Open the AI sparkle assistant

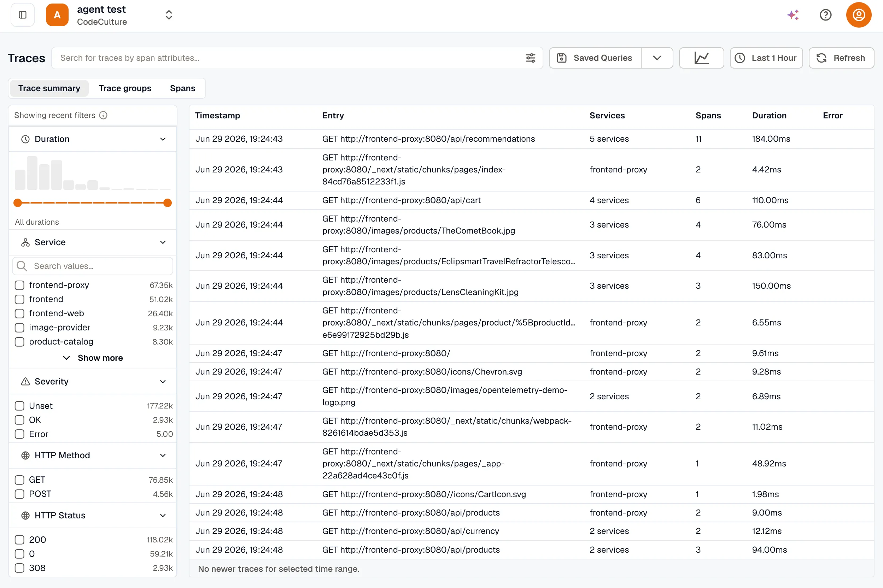[x=793, y=15]
